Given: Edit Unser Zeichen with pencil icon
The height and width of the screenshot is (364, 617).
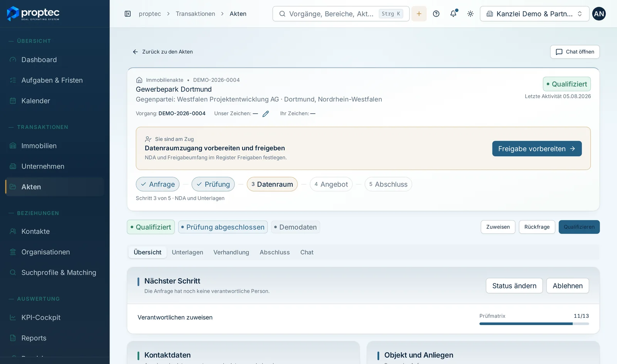Looking at the screenshot, I should [266, 114].
